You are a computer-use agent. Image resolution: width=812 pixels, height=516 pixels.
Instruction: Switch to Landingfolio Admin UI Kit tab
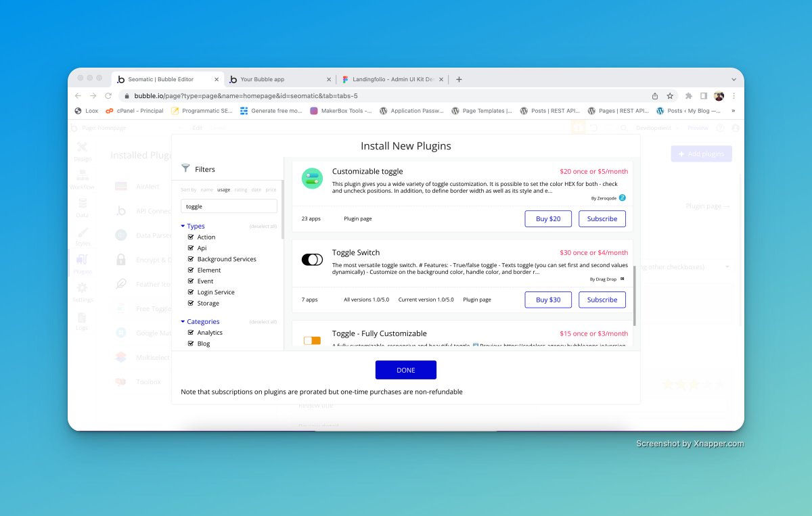(x=393, y=79)
